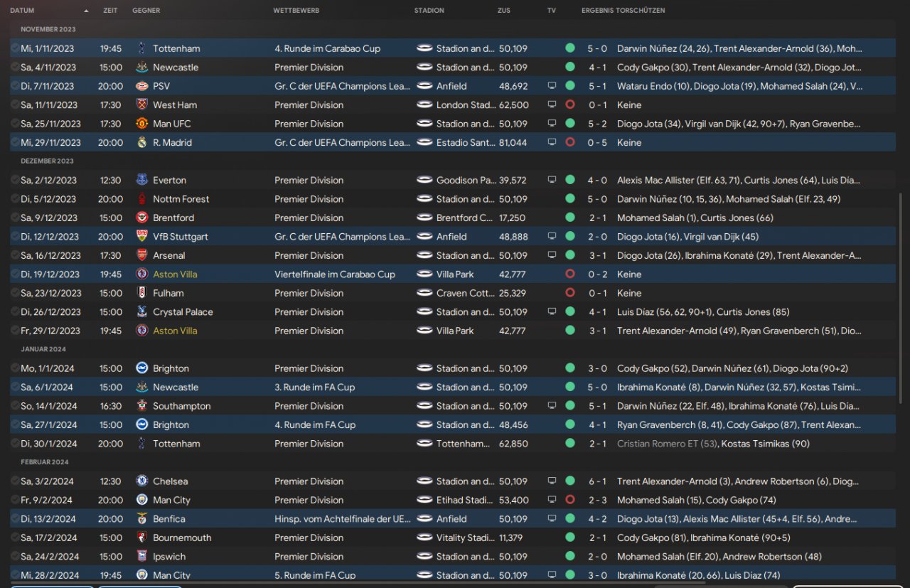Viewport: 910px width, 588px height.
Task: Open the Newcastle opponent link on 6/1/2024
Action: click(x=176, y=387)
